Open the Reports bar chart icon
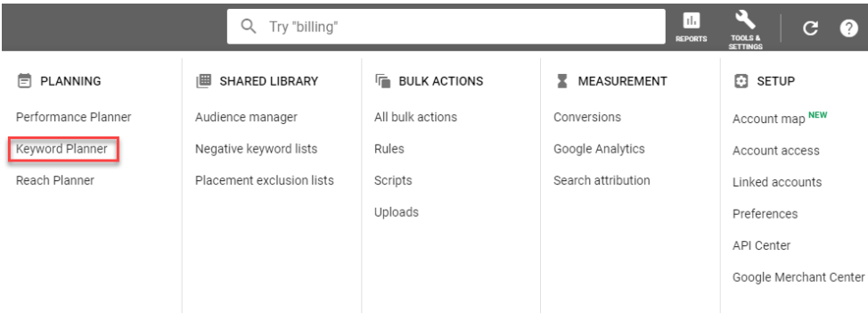Image resolution: width=868 pixels, height=322 pixels. [x=691, y=21]
